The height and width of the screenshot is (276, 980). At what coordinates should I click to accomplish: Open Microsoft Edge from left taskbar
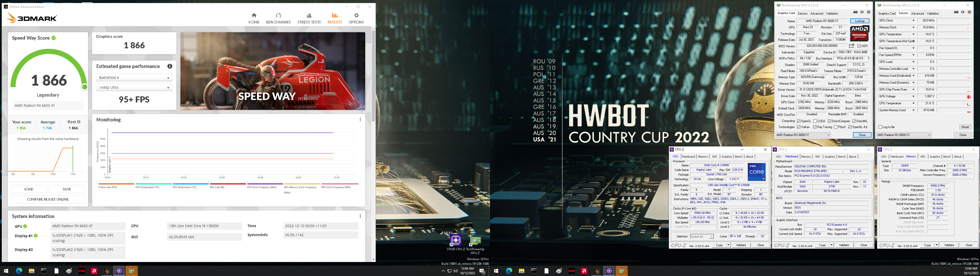click(x=19, y=271)
